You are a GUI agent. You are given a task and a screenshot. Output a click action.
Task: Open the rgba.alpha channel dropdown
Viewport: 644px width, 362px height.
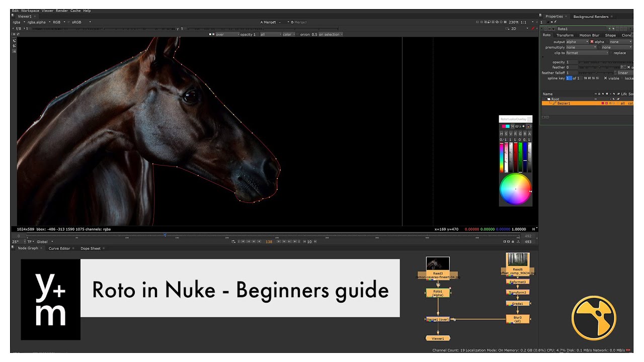[x=38, y=22]
